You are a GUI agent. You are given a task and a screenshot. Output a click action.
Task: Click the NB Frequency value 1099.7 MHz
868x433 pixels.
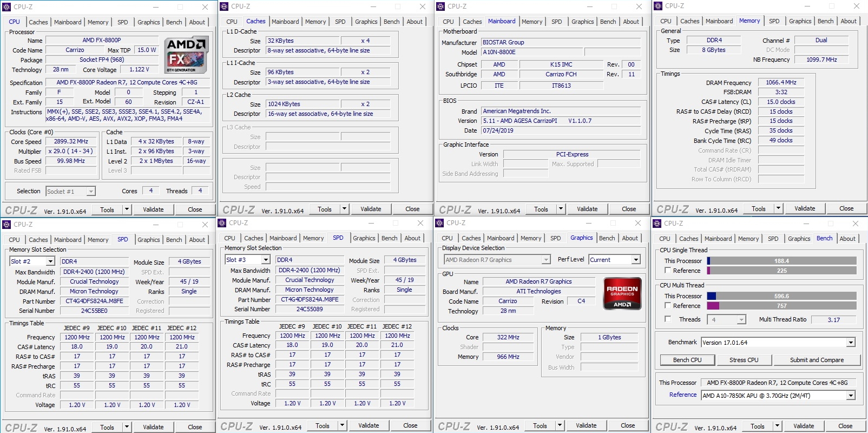821,60
